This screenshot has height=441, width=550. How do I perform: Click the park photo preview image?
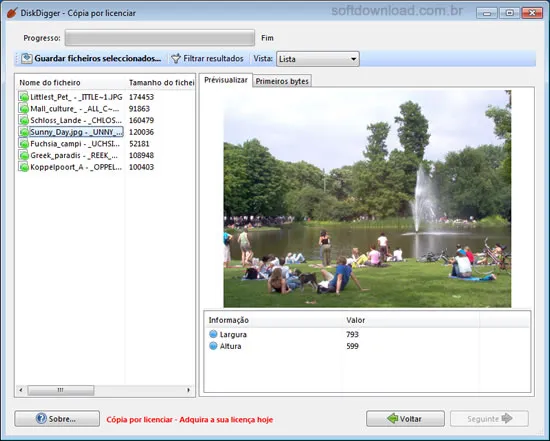[x=367, y=199]
